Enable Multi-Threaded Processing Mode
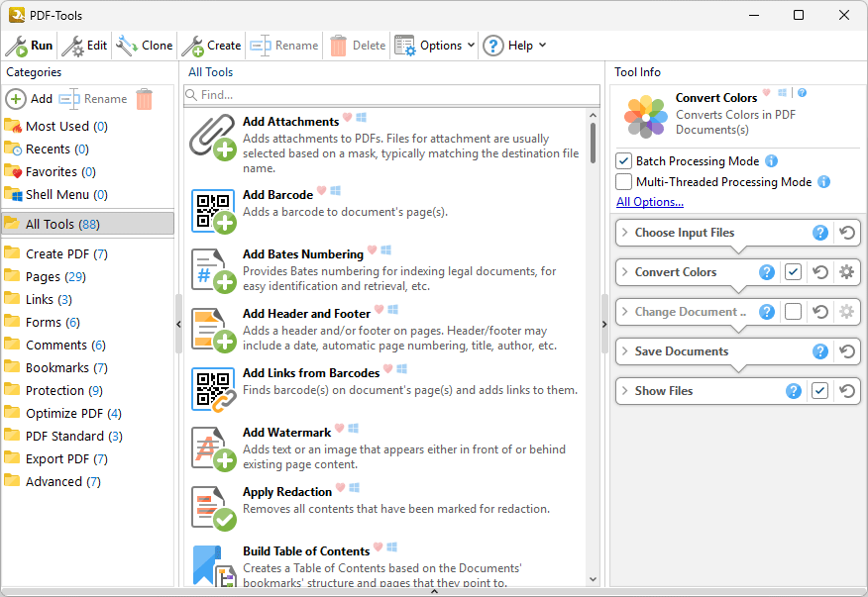The width and height of the screenshot is (868, 597). pyautogui.click(x=623, y=182)
